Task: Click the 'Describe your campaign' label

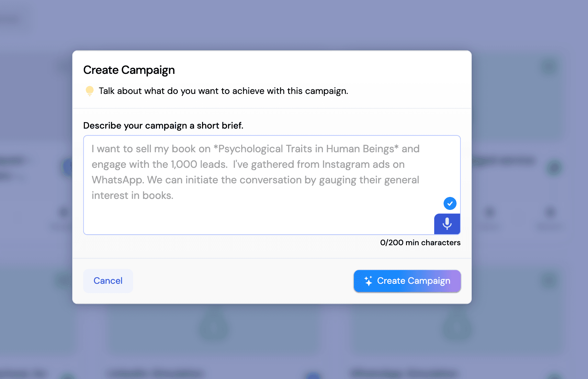Action: (164, 125)
